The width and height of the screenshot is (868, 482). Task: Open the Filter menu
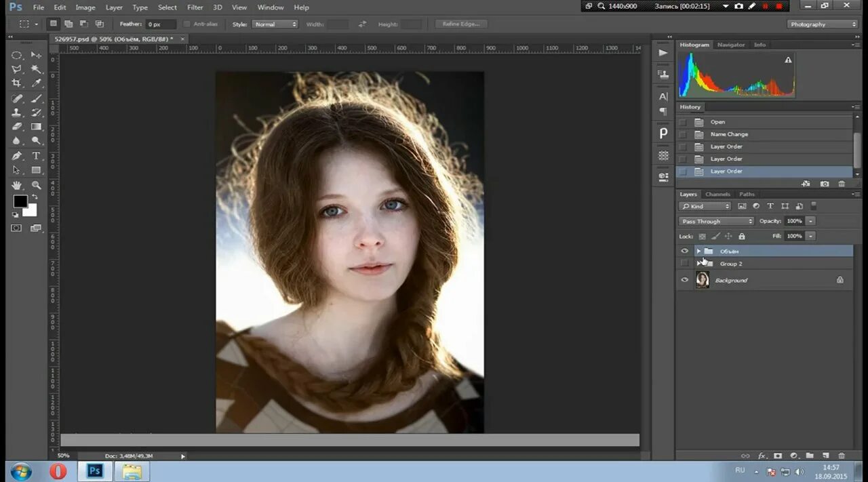click(195, 7)
